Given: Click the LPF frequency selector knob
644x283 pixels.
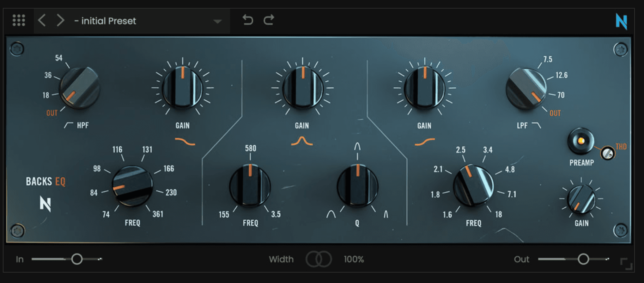Looking at the screenshot, I should [x=526, y=89].
